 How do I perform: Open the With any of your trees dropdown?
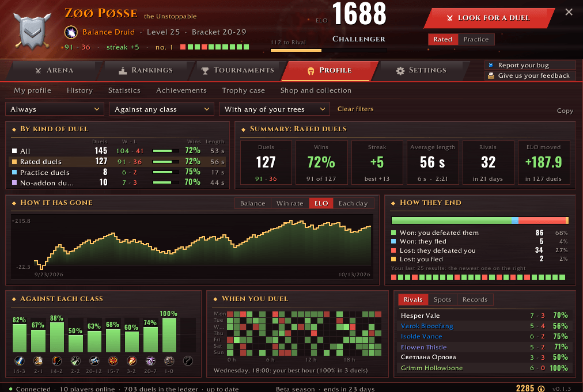click(x=274, y=109)
